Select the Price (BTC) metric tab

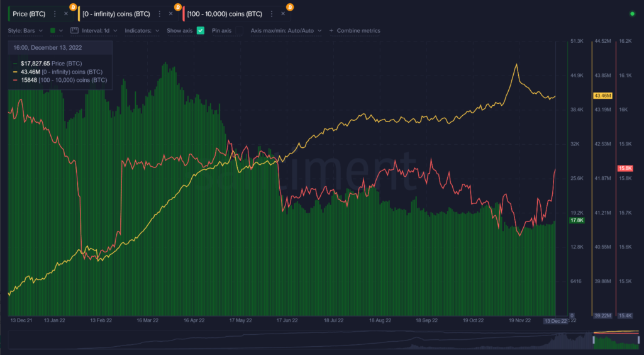tap(29, 13)
